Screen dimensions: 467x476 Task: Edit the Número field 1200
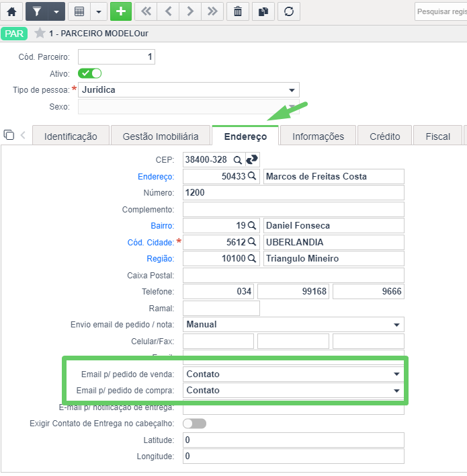coord(294,192)
